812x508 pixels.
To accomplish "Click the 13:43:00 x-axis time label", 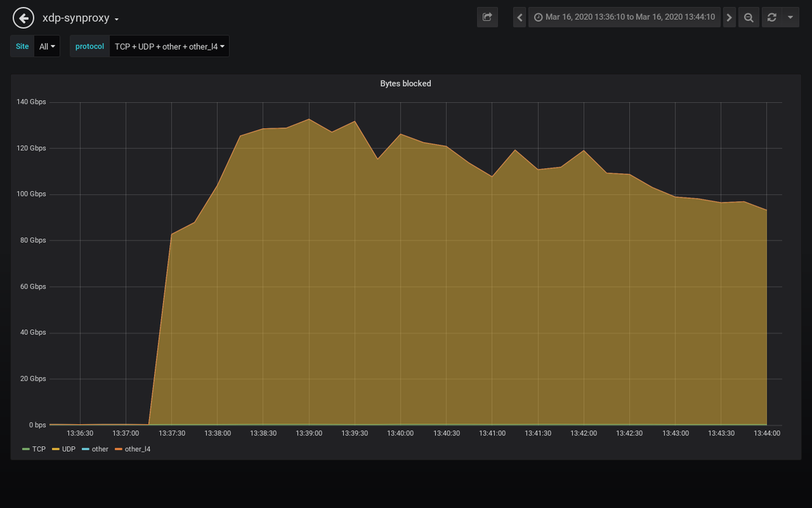I will tap(675, 433).
